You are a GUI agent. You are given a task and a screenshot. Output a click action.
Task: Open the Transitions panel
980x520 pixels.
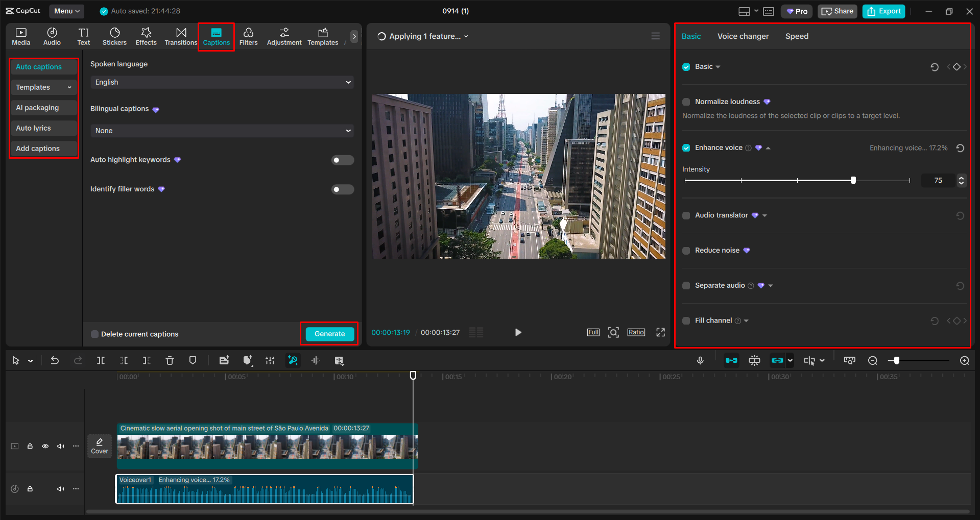point(181,36)
